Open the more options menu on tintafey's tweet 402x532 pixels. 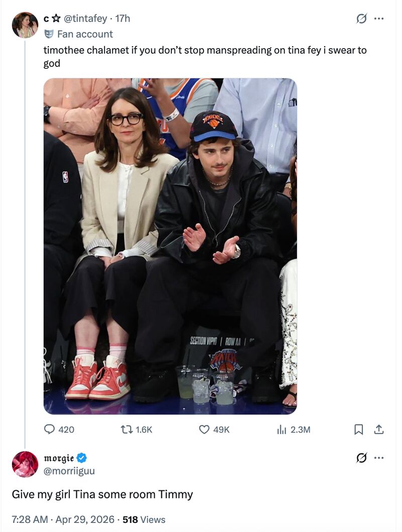379,19
